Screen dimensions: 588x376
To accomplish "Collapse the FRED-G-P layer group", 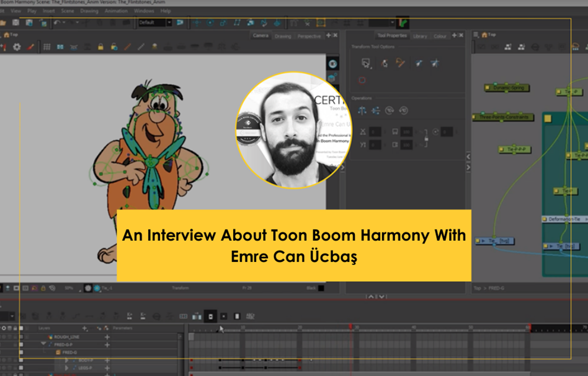I will click(x=43, y=343).
